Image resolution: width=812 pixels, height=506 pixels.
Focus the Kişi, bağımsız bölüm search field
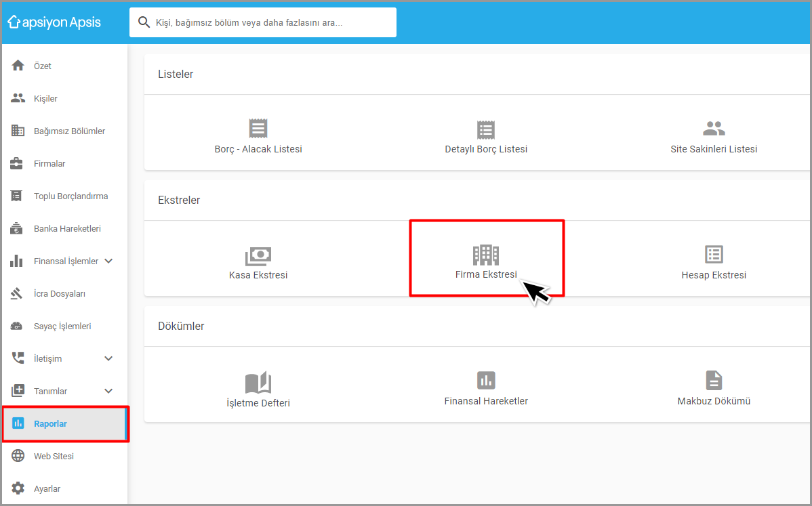262,22
